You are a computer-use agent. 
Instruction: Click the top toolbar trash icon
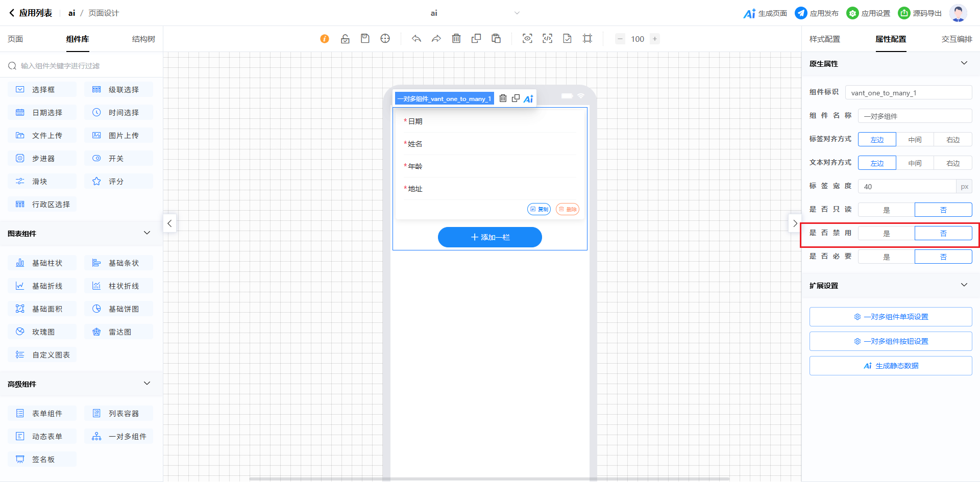(x=456, y=39)
